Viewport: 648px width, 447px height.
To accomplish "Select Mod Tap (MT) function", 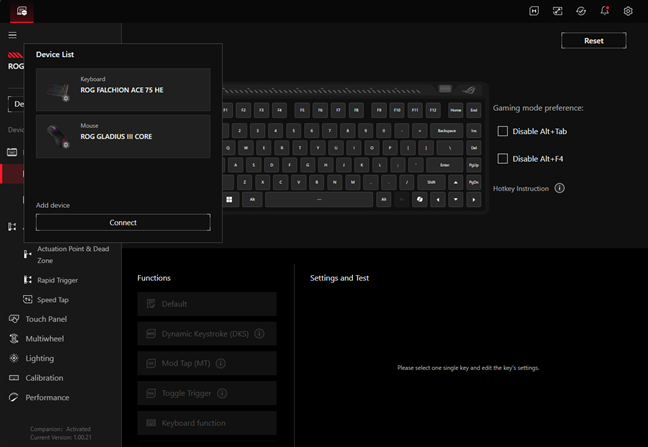I will [207, 364].
